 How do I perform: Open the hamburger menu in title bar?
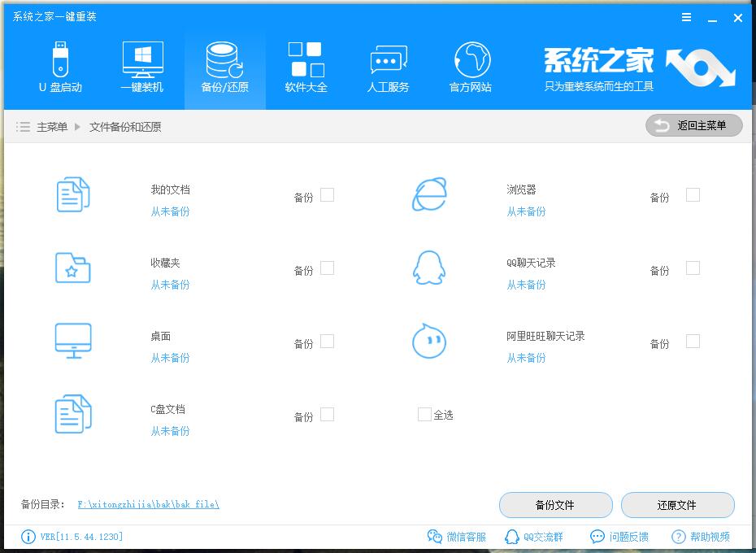click(x=686, y=17)
